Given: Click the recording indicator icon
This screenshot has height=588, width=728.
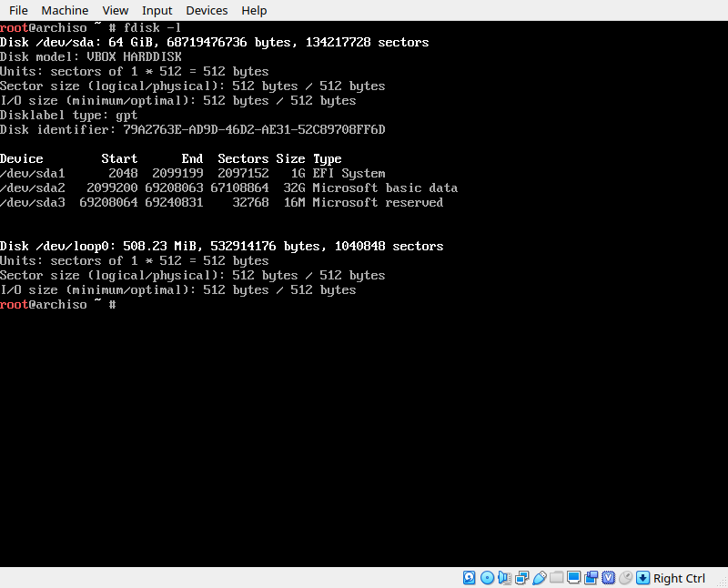Looking at the screenshot, I should (591, 578).
